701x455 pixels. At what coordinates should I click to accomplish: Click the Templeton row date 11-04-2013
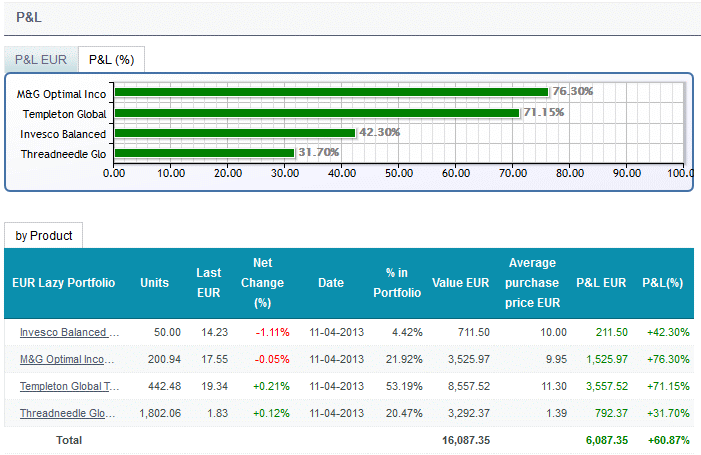[x=337, y=386]
